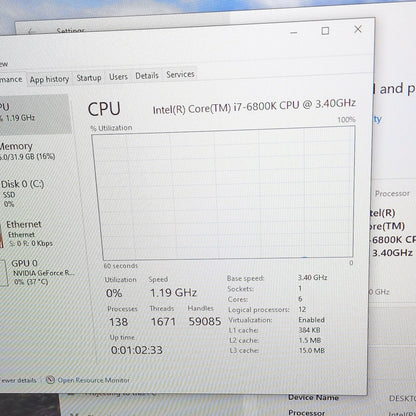The image size is (416, 416).
Task: Close the Task Manager window
Action: pyautogui.click(x=358, y=29)
